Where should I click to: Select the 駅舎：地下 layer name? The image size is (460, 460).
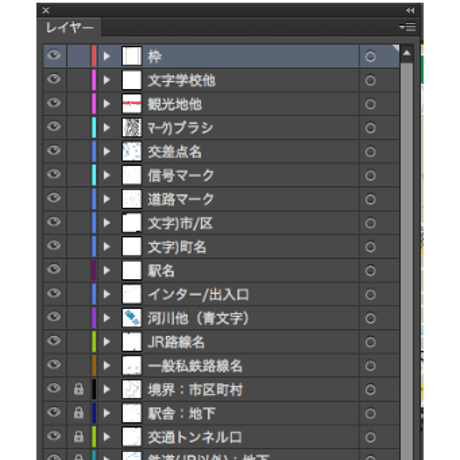tap(182, 414)
